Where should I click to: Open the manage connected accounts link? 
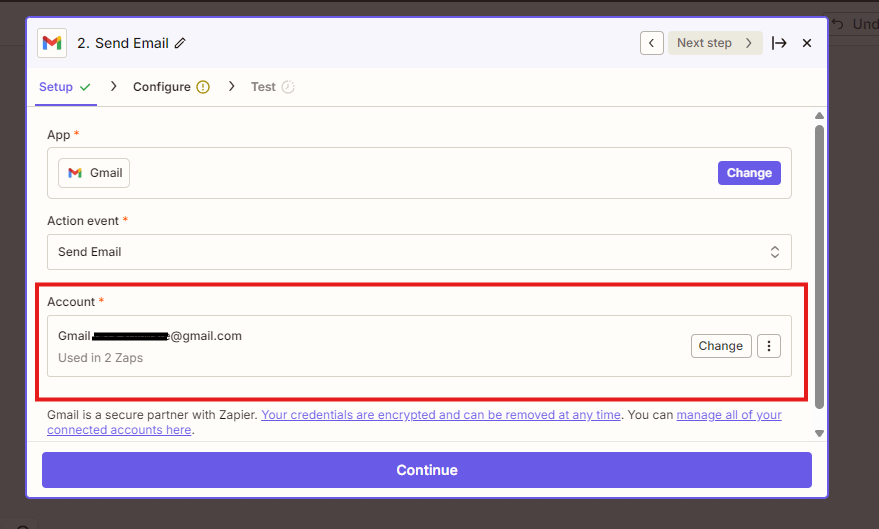[x=414, y=422]
